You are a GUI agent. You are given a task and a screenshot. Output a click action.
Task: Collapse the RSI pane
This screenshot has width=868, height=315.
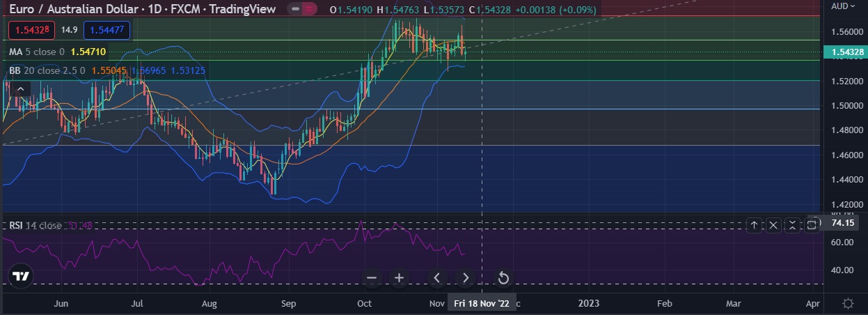coord(793,224)
